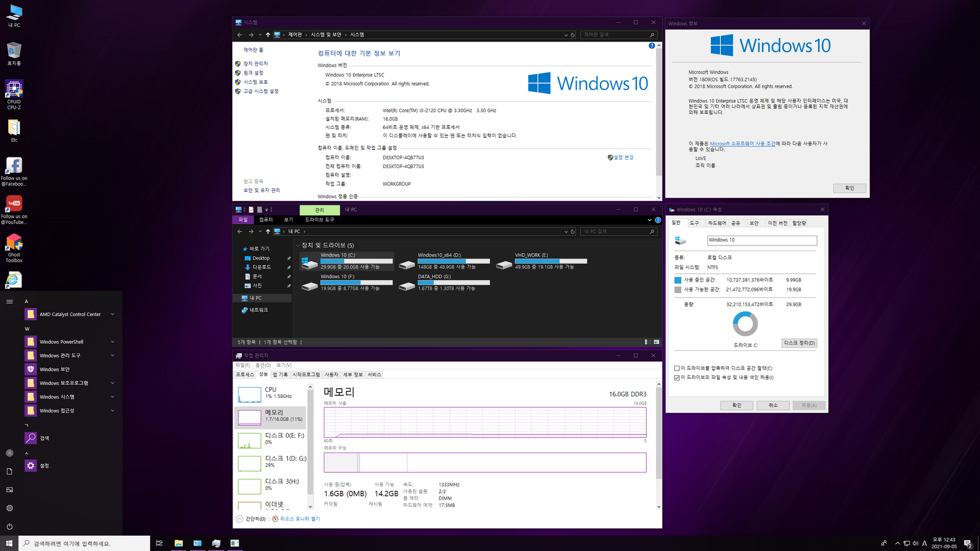Viewport: 980px width, 551px height.
Task: Enable compress this drive checkbox
Action: point(677,368)
